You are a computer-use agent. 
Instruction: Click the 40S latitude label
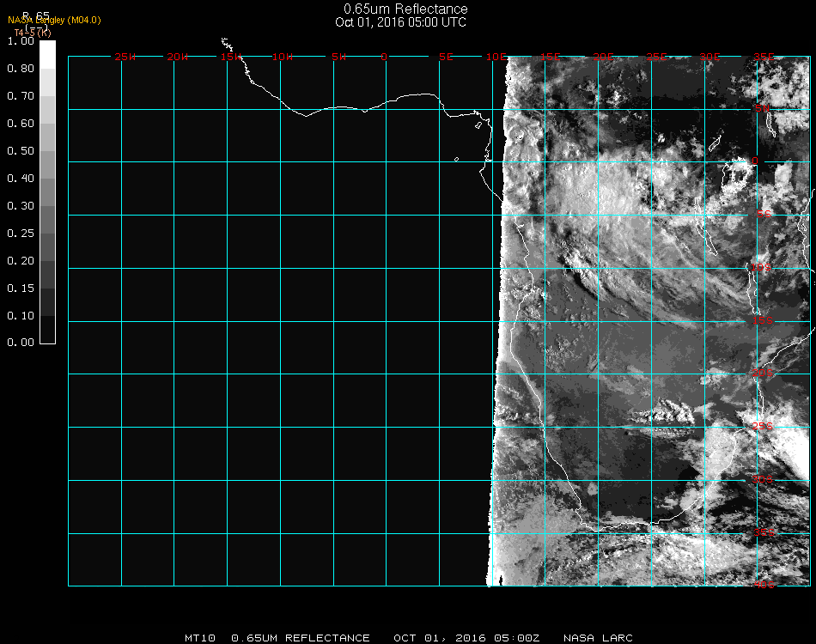click(764, 585)
